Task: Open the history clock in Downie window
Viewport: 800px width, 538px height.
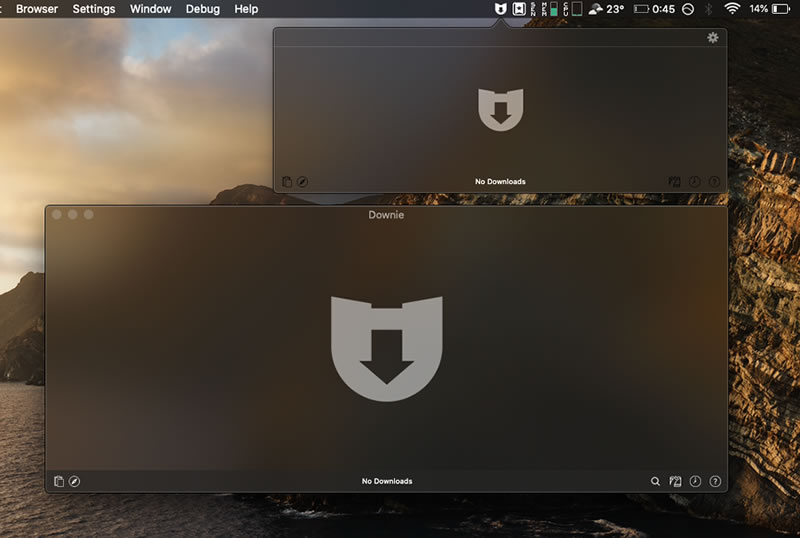Action: coord(695,481)
